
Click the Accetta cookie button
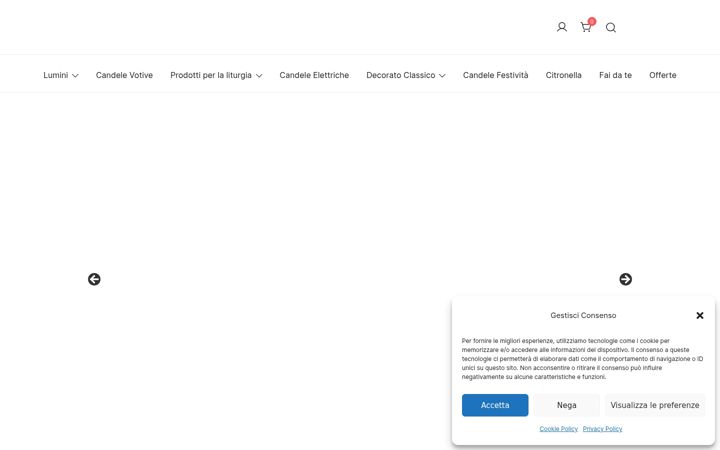pos(495,405)
